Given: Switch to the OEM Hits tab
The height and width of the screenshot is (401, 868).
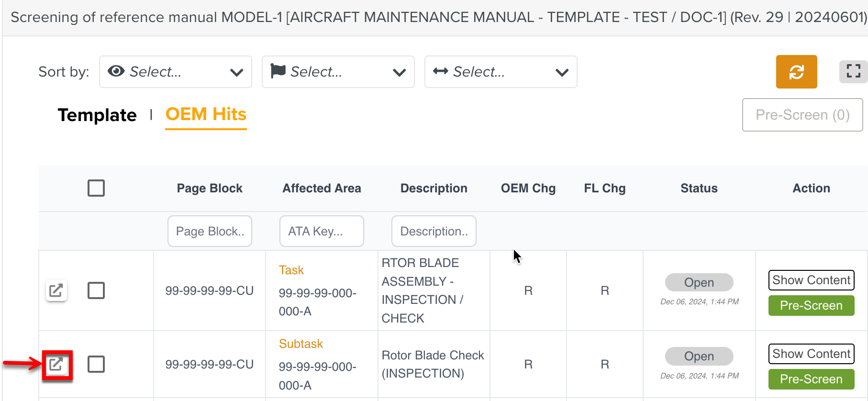Looking at the screenshot, I should pos(206,114).
